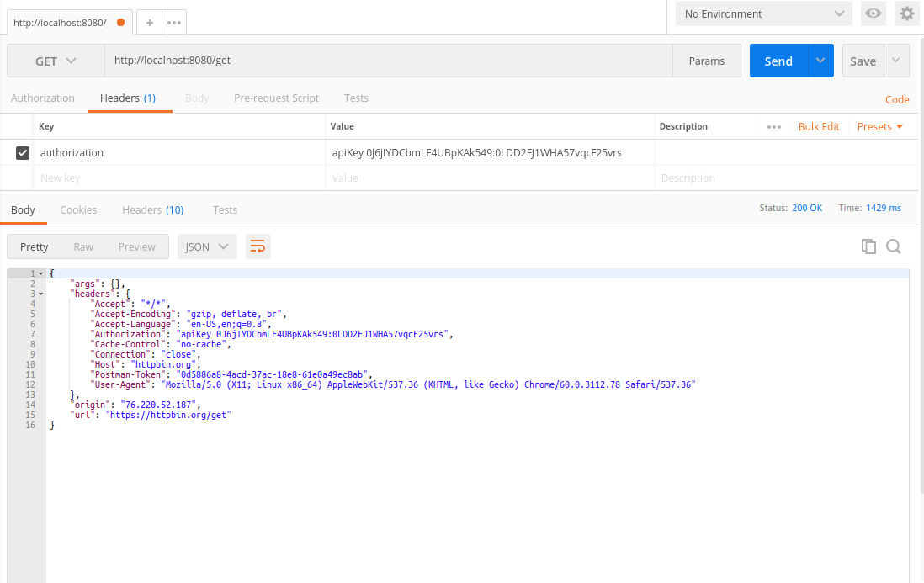The height and width of the screenshot is (583, 924).
Task: Click the blue Send button
Action: tap(778, 61)
